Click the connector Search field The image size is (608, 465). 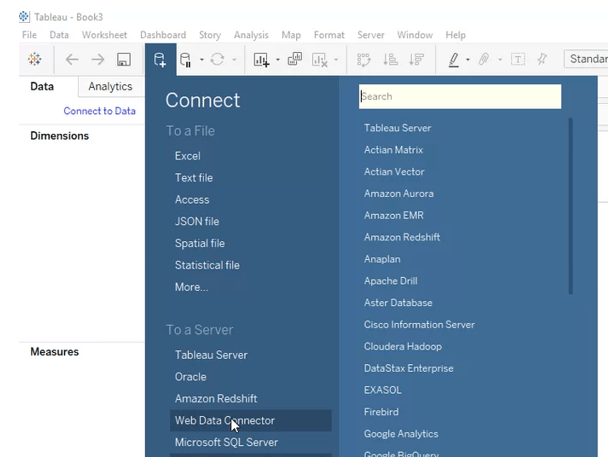tap(460, 97)
